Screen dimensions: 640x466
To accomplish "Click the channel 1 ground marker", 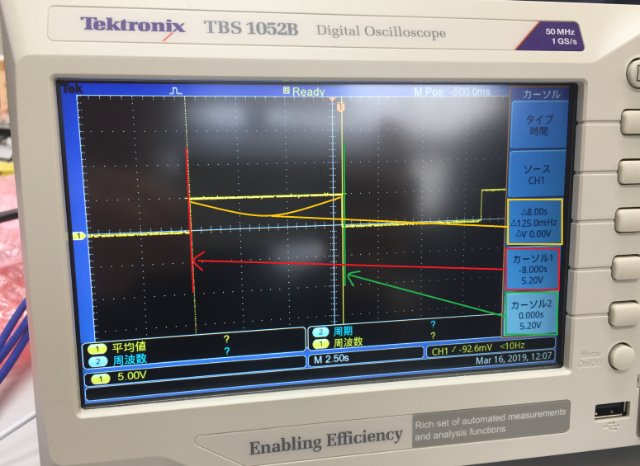I will pyautogui.click(x=79, y=235).
